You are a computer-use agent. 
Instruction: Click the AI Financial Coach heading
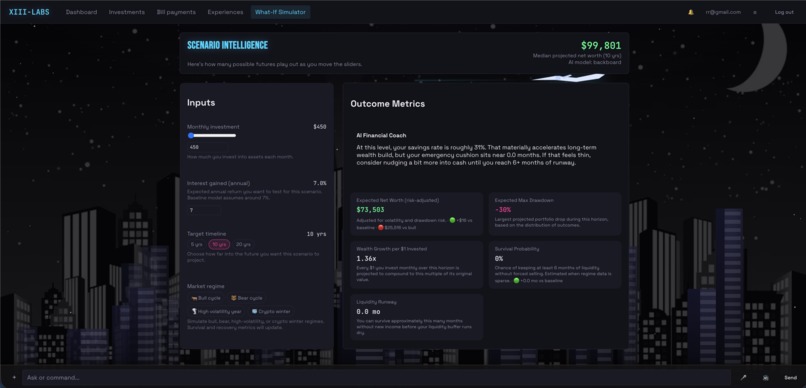381,136
